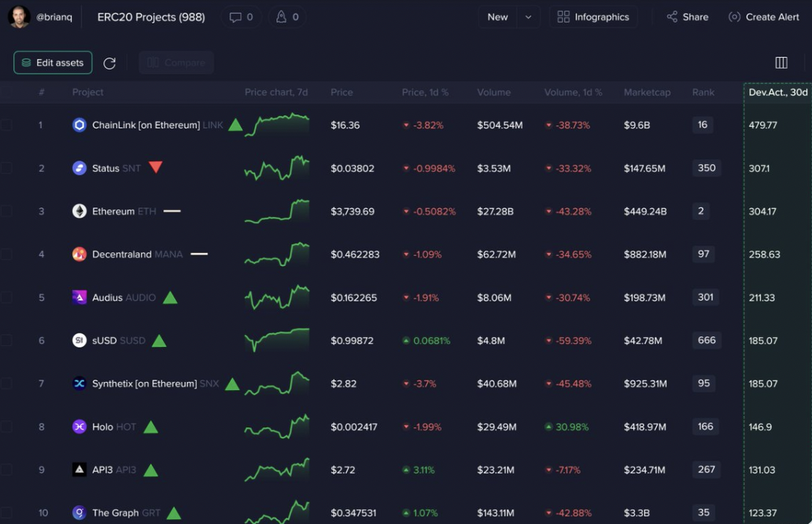Sort by the Price column header
This screenshot has width=812, height=524.
tap(342, 92)
